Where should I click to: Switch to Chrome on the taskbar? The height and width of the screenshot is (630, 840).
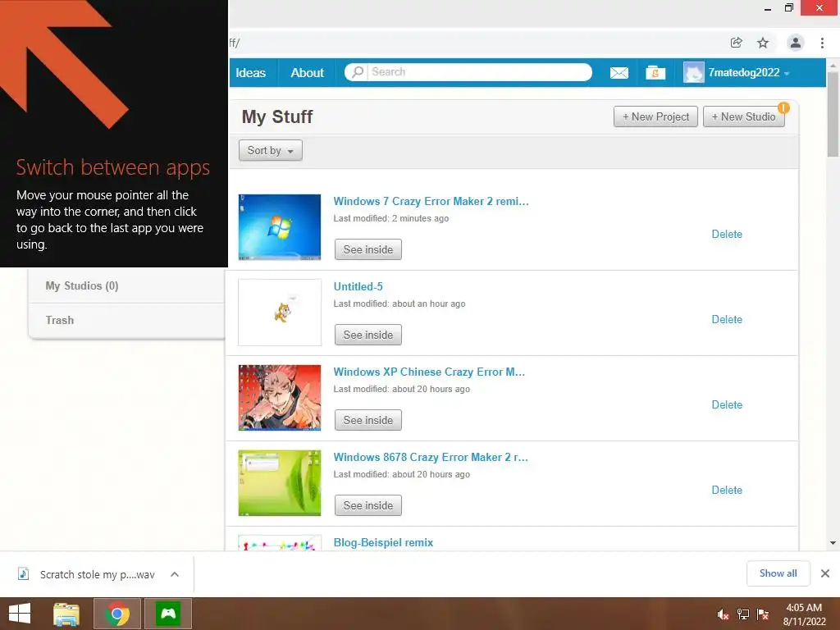(117, 614)
